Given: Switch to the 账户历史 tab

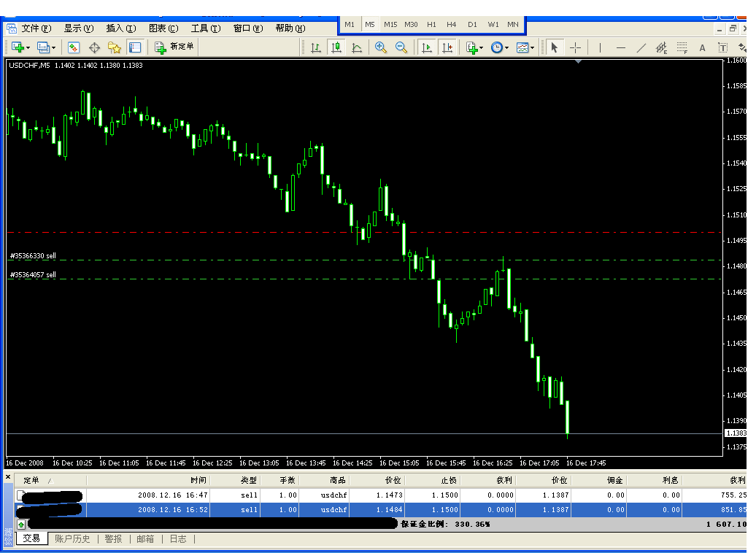Looking at the screenshot, I should click(72, 539).
